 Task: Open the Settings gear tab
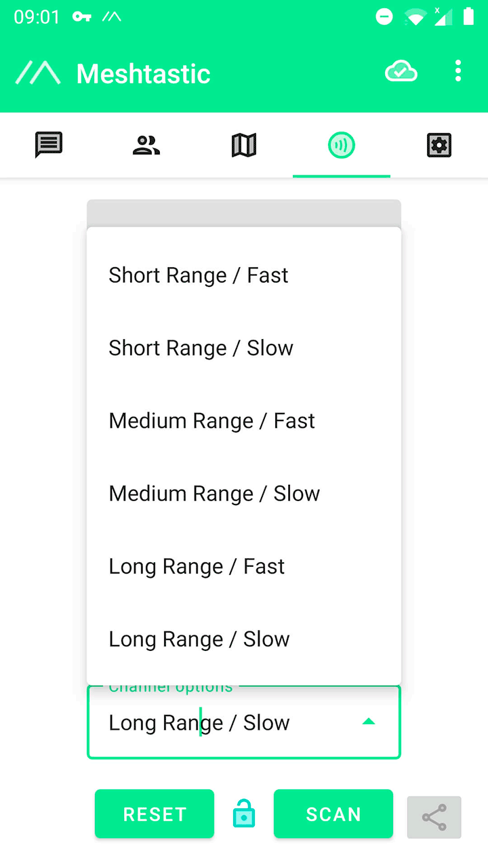439,145
